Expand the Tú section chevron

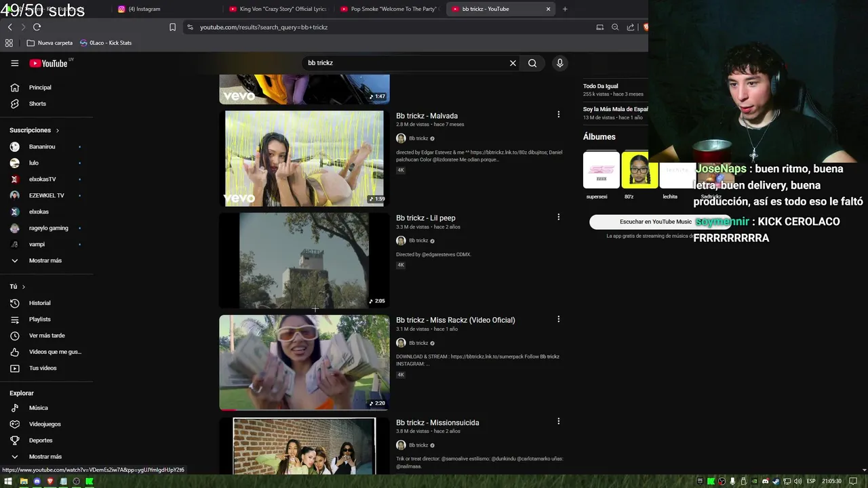tap(23, 287)
